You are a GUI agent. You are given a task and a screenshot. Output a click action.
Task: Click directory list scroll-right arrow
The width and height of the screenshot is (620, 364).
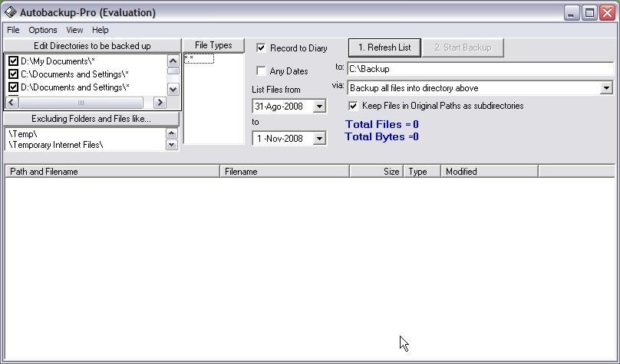[x=160, y=103]
